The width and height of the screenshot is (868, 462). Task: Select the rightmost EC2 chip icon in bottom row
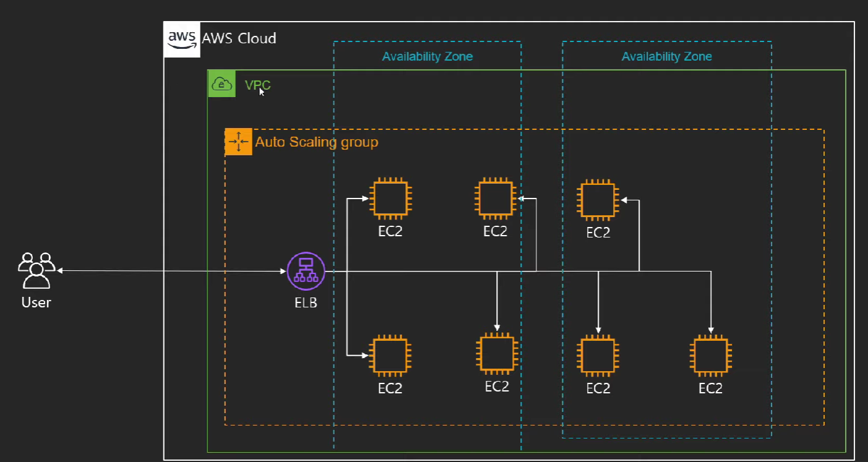click(711, 356)
